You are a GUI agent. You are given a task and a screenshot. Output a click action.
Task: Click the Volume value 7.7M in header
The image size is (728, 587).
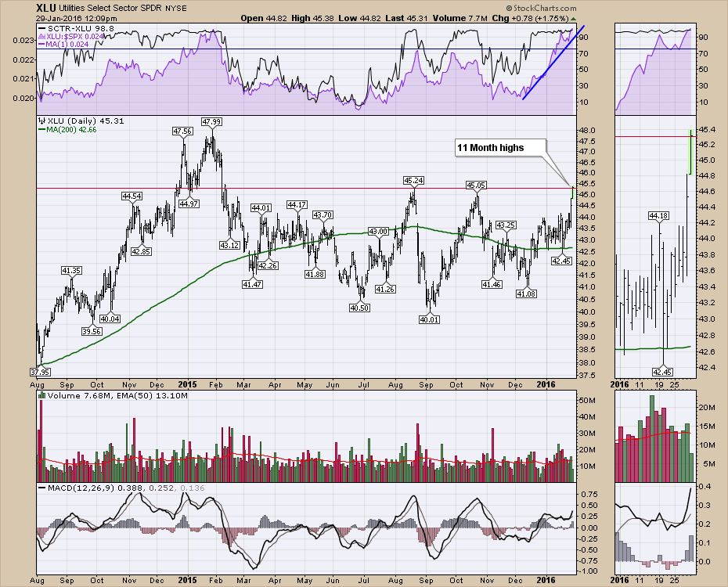(478, 19)
